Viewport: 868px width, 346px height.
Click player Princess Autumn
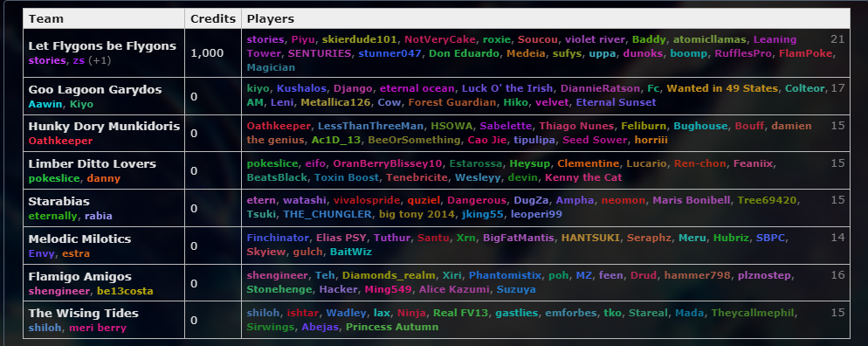coord(392,327)
